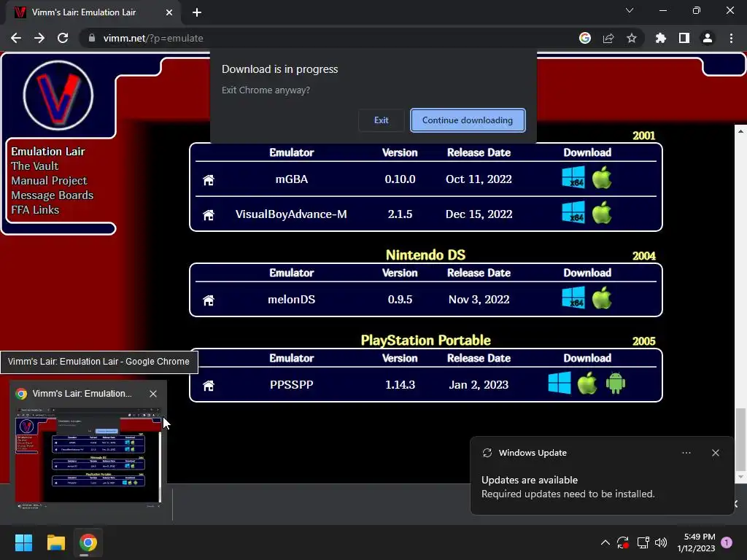Download melonDS Windows x64 version
This screenshot has width=747, height=560.
pos(573,297)
